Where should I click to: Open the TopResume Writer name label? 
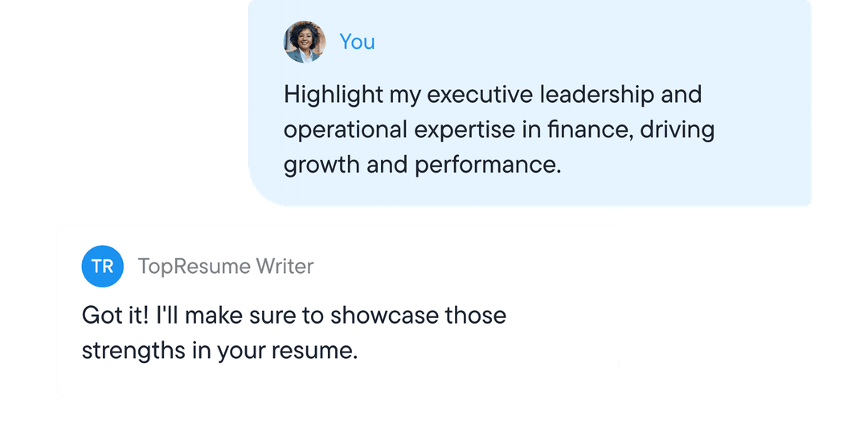(x=226, y=267)
